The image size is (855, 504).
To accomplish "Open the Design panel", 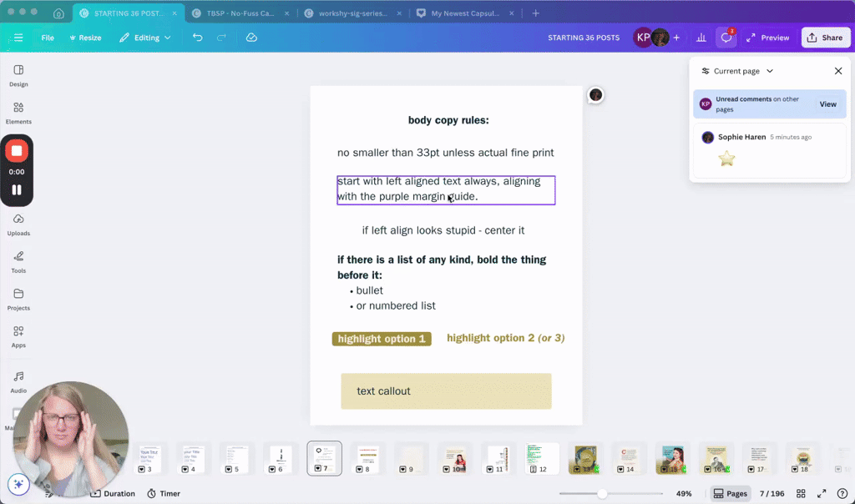I will (18, 76).
